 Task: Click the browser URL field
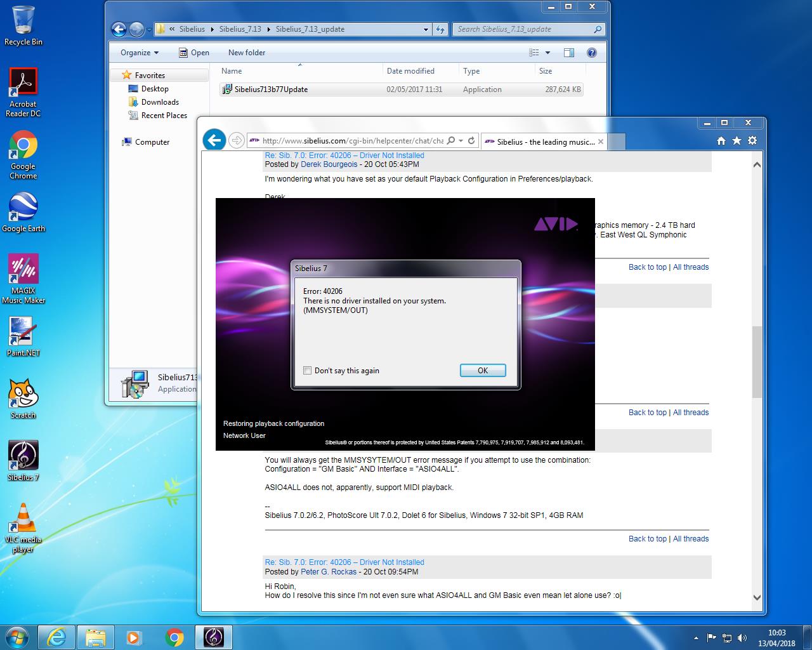(x=352, y=141)
